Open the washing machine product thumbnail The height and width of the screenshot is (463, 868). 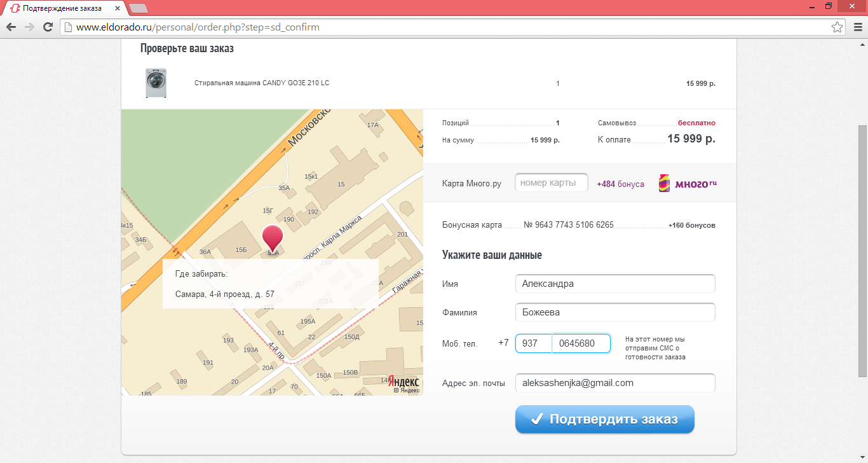point(156,83)
